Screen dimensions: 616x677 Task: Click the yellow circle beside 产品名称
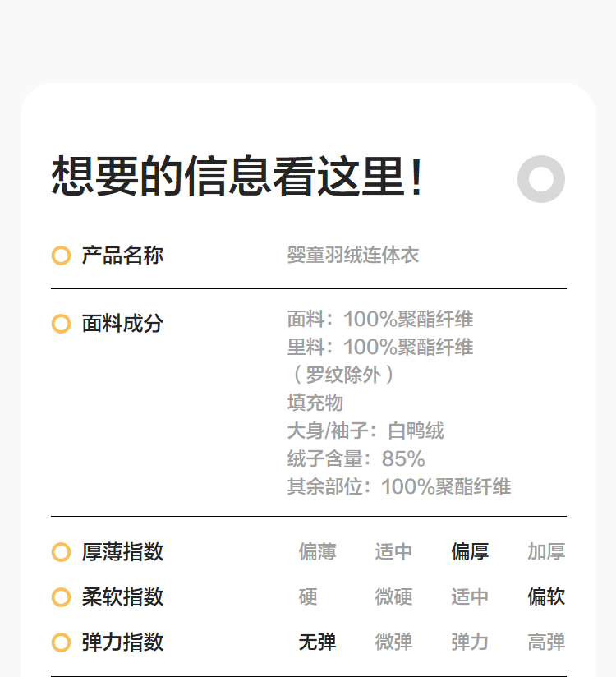61,256
